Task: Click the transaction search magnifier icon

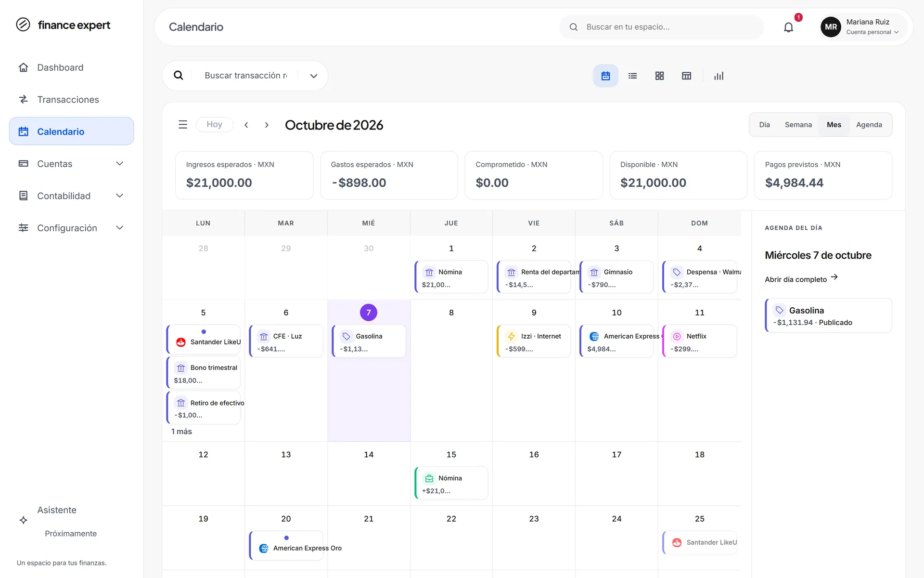Action: [178, 76]
